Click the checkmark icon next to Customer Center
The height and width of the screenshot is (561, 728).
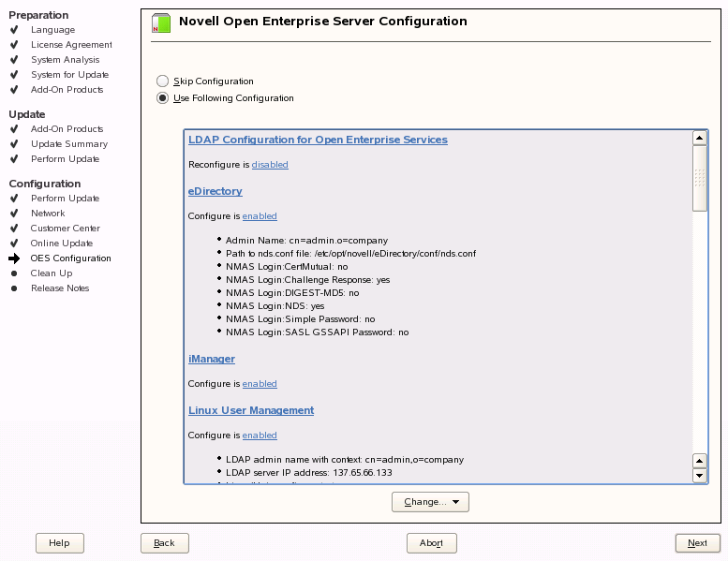click(14, 229)
